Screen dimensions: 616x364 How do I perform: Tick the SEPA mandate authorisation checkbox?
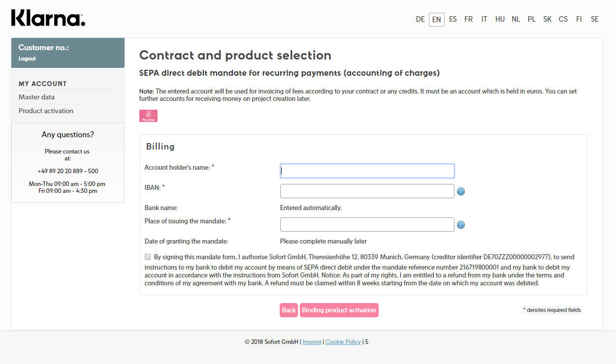148,257
